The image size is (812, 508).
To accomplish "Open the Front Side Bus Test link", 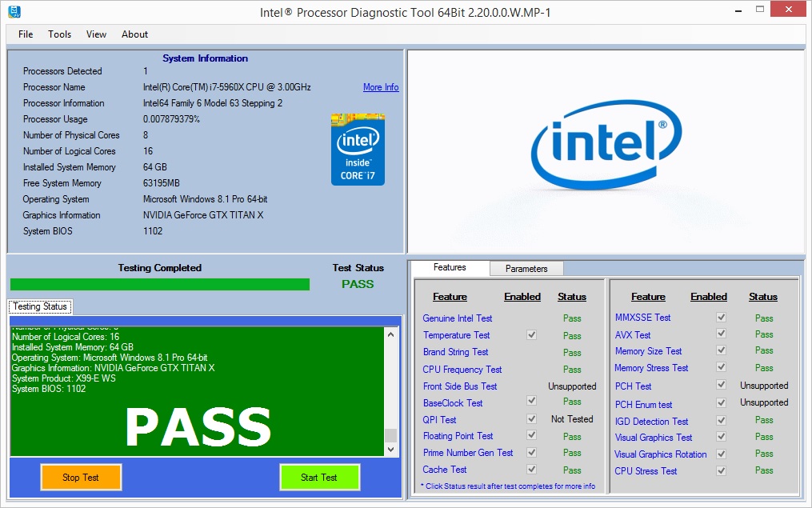I will tap(460, 386).
